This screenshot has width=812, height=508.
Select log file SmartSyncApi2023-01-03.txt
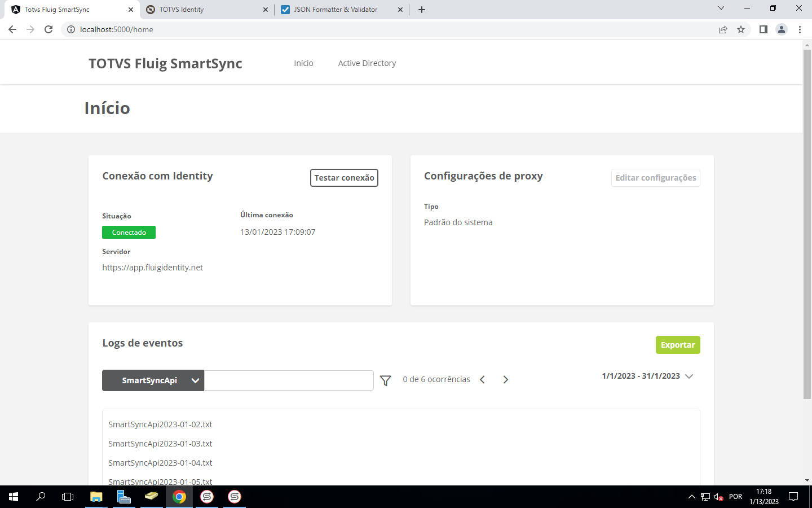(160, 444)
